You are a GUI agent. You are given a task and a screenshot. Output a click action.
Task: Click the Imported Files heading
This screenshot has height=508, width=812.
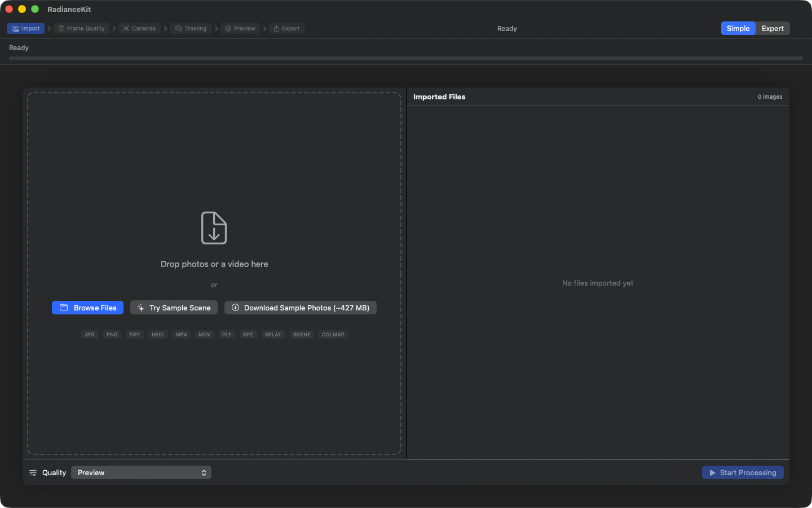pos(439,97)
